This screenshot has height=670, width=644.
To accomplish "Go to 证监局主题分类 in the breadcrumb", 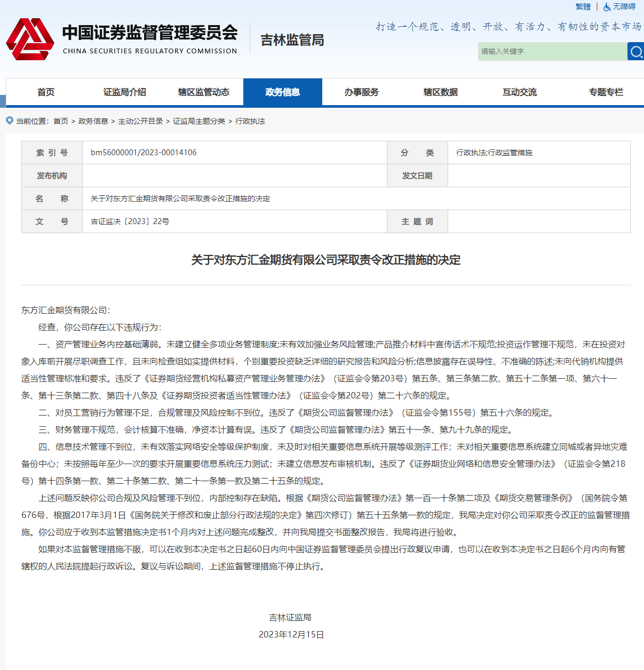I will [199, 121].
